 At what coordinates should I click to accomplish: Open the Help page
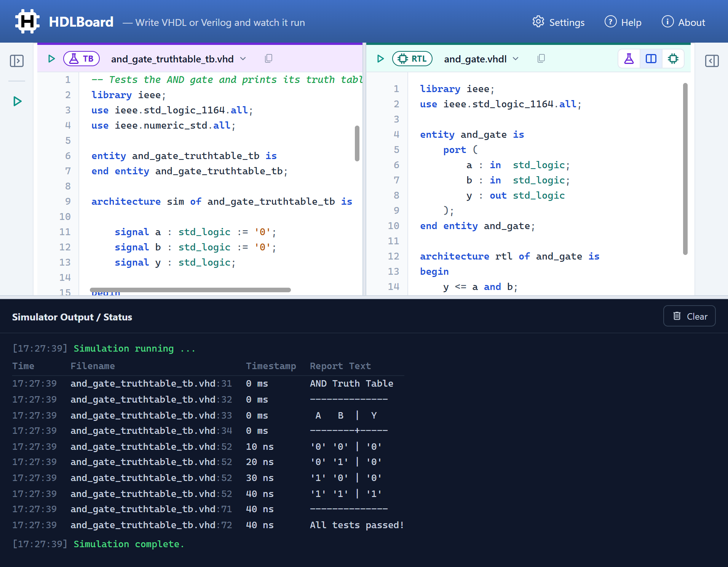tap(623, 22)
